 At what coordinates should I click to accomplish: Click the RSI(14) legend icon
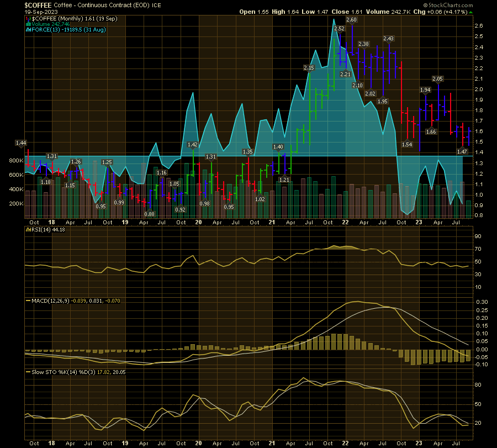click(x=28, y=231)
